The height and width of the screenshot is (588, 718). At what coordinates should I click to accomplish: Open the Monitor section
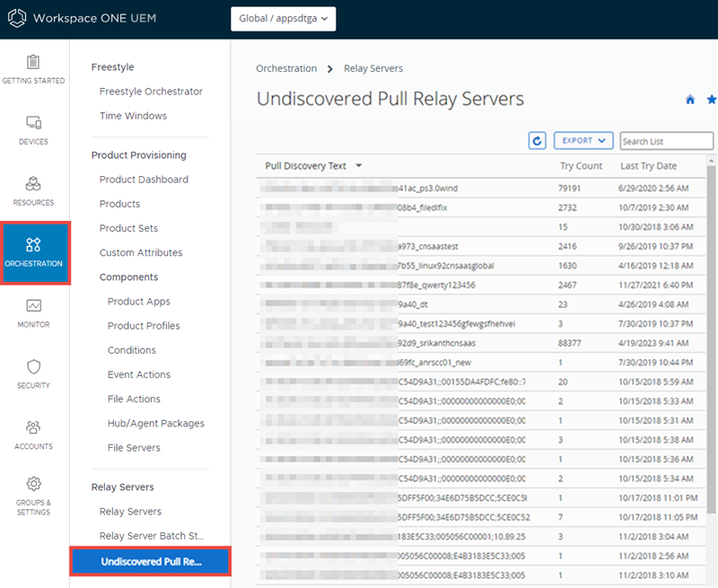pos(33,313)
